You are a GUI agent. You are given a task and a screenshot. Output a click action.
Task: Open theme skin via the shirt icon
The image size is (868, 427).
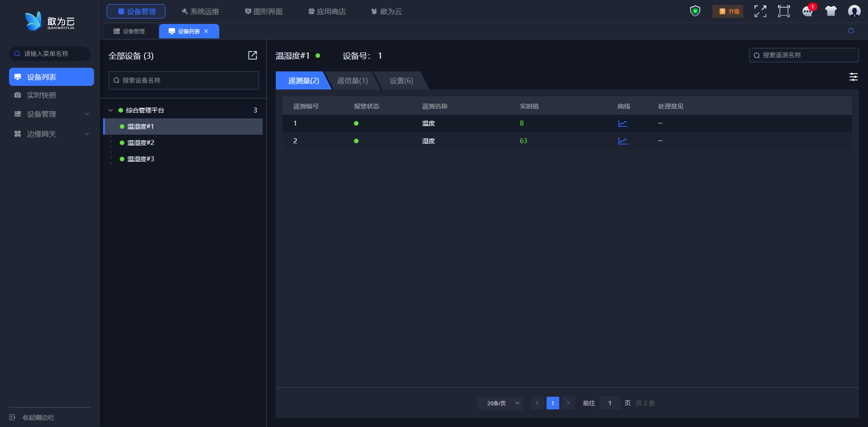[x=830, y=11]
